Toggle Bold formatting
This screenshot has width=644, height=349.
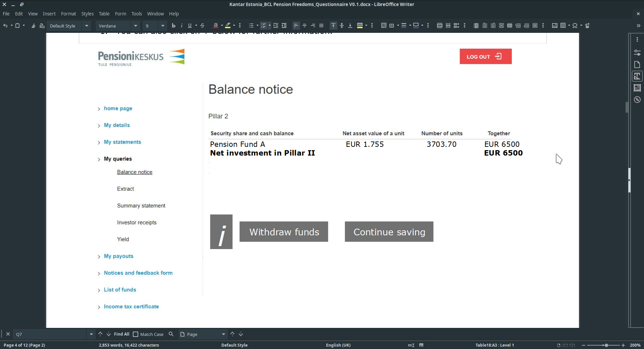pos(173,25)
